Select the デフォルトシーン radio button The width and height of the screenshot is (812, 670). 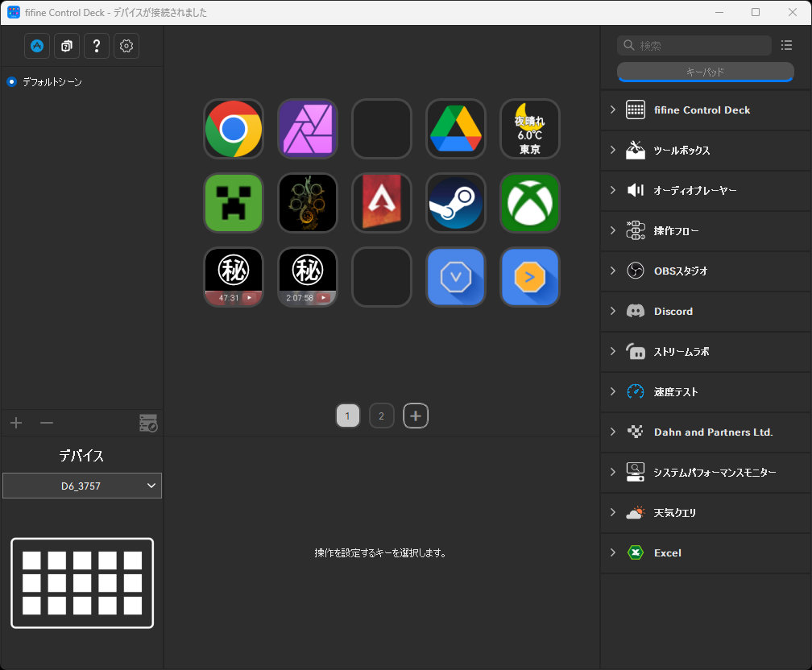(x=12, y=82)
